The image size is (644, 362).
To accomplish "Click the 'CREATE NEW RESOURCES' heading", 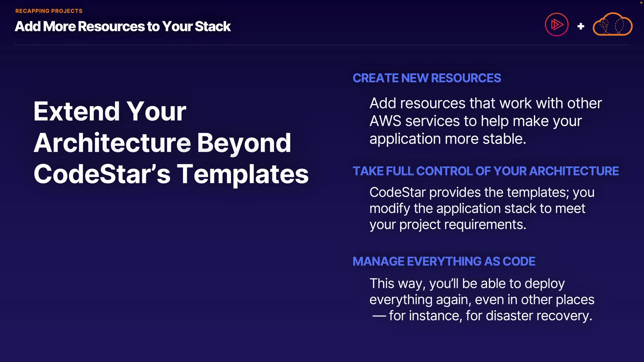I will pos(427,78).
